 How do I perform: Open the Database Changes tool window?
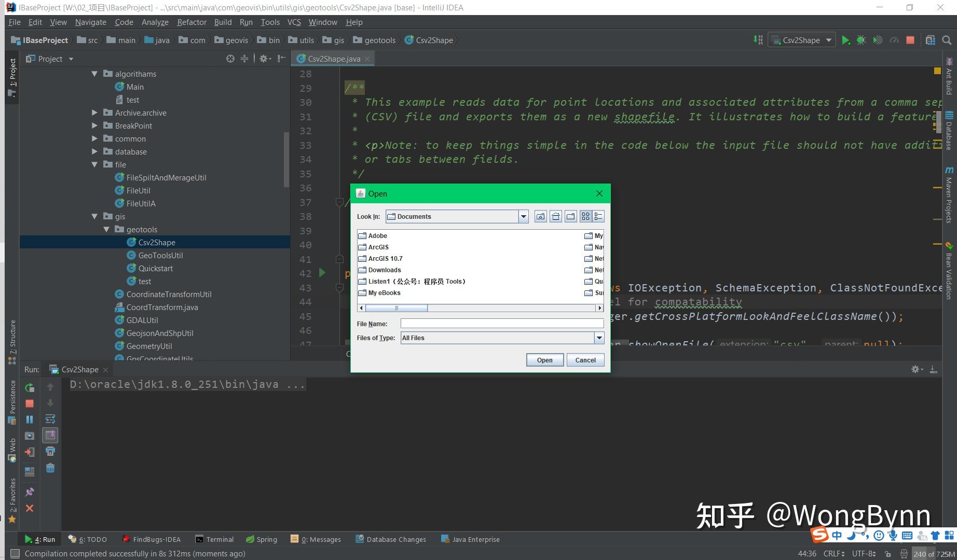click(391, 539)
